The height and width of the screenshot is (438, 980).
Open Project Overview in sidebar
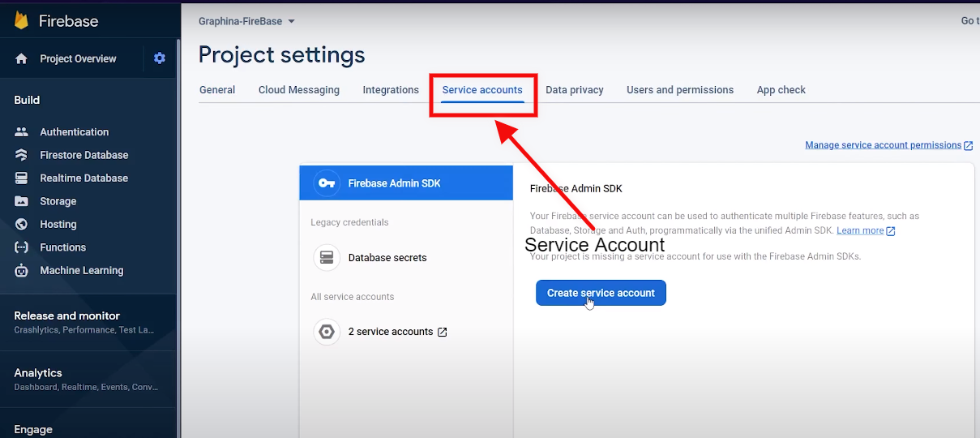pyautogui.click(x=78, y=59)
